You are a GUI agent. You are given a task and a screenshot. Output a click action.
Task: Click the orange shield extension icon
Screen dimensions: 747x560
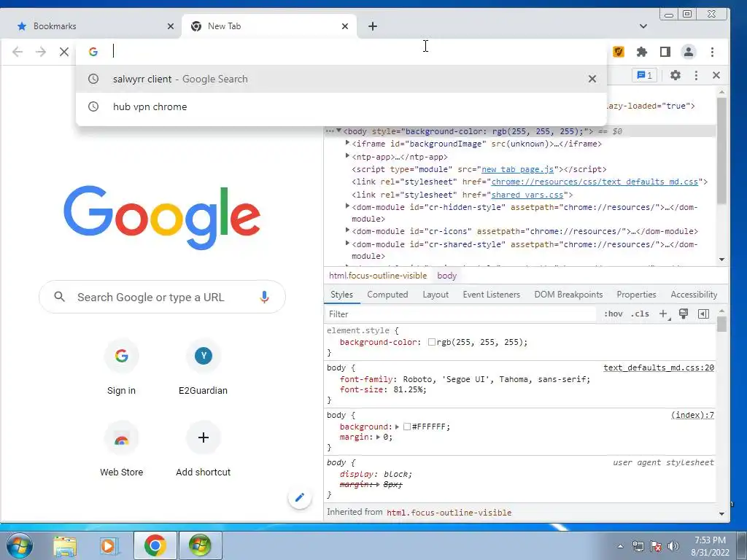click(619, 52)
